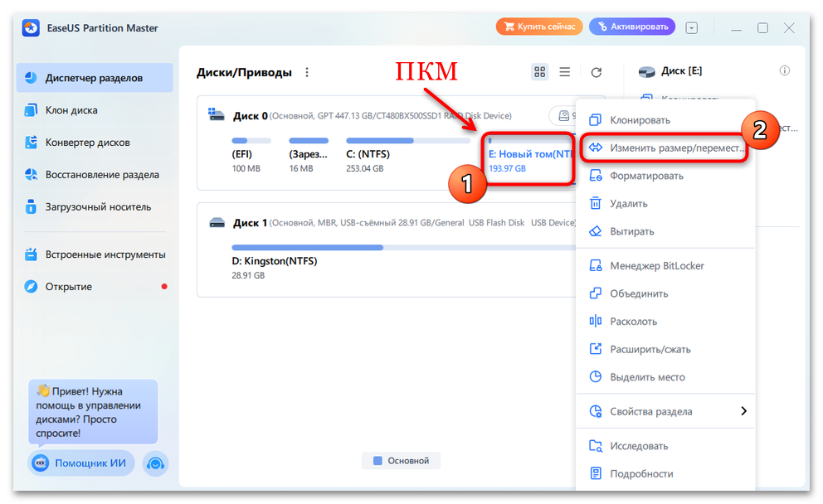Open the three-dot menu next to Диски/Приводы

(x=307, y=72)
